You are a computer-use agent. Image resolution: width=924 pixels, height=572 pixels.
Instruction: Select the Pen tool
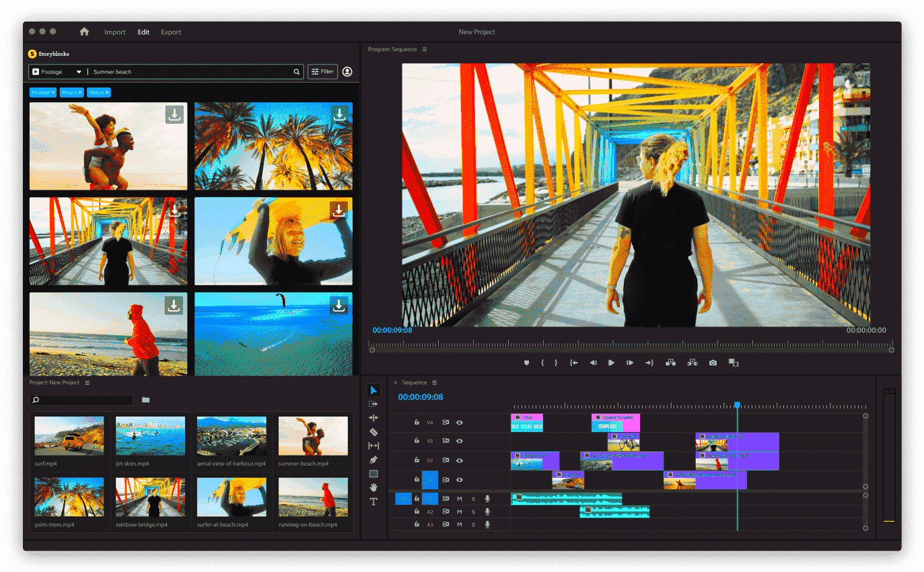[374, 460]
